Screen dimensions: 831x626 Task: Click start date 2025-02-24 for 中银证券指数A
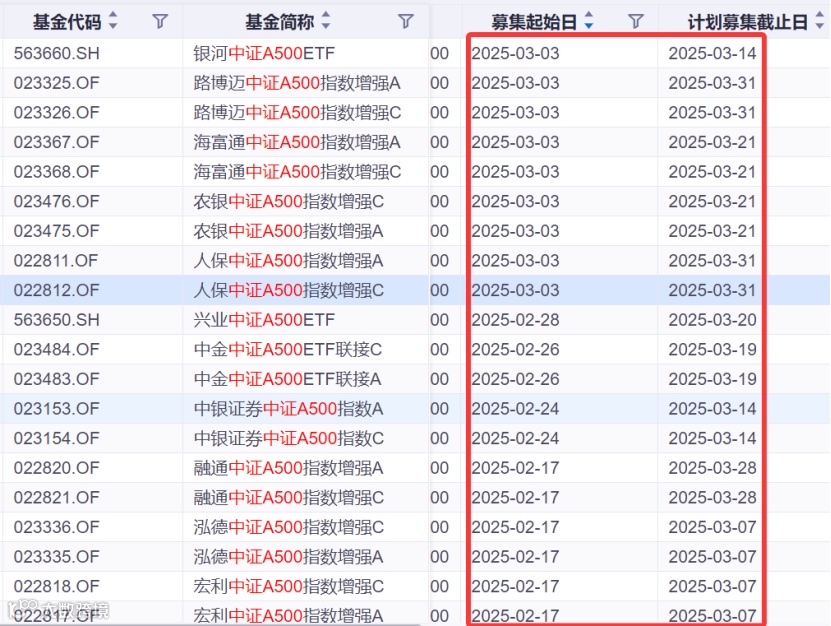[515, 409]
